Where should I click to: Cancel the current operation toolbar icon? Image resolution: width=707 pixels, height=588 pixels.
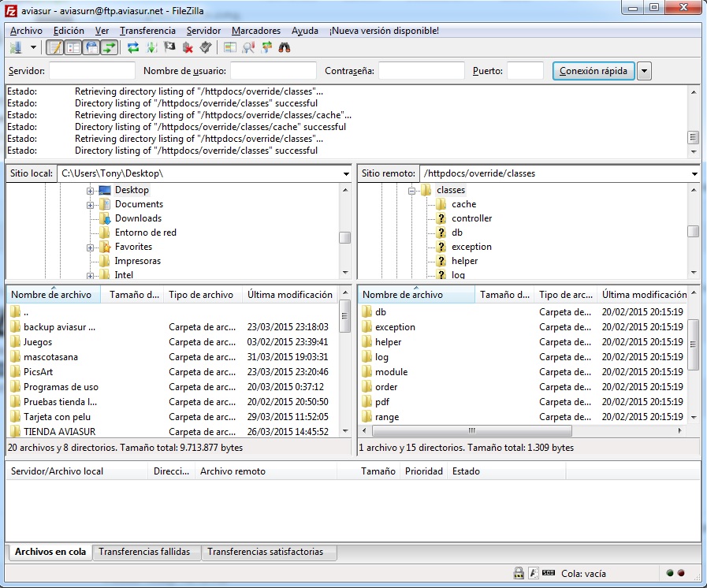169,47
